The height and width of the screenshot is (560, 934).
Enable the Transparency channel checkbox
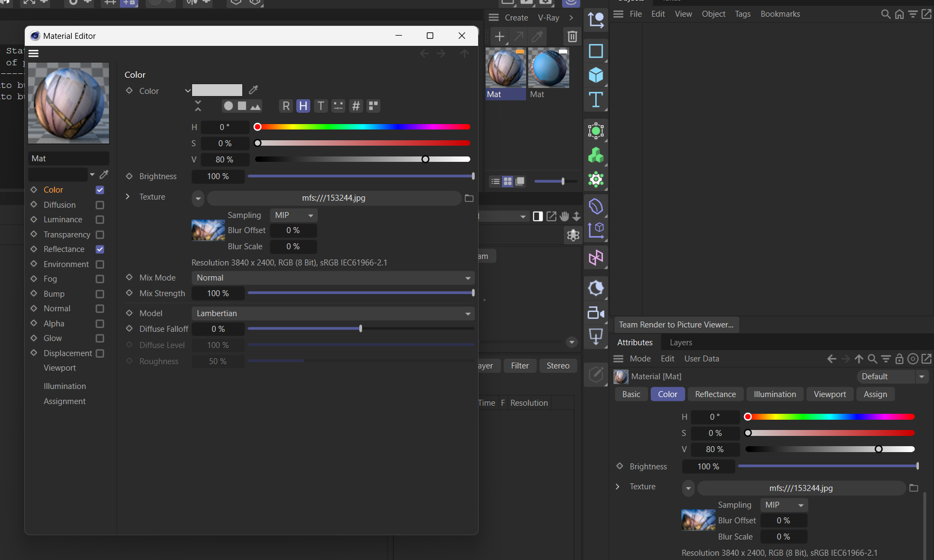pyautogui.click(x=100, y=235)
